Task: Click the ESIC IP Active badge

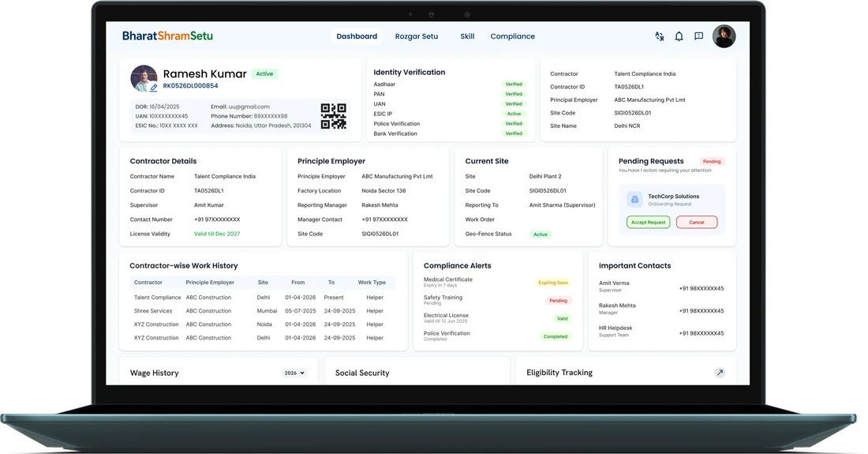Action: pyautogui.click(x=514, y=114)
